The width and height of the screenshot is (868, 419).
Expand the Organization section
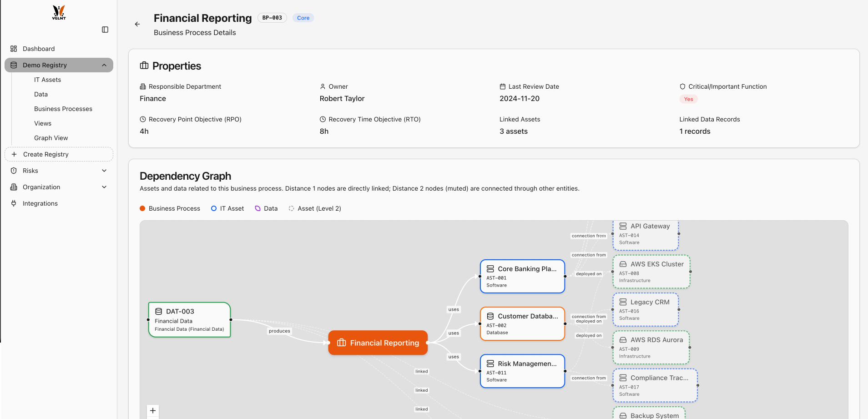click(104, 187)
